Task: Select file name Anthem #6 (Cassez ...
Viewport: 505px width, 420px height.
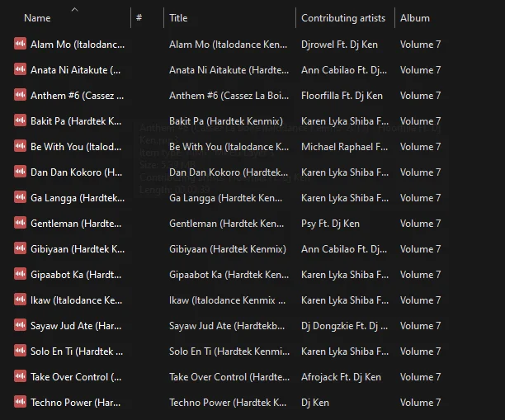Action: coord(77,96)
